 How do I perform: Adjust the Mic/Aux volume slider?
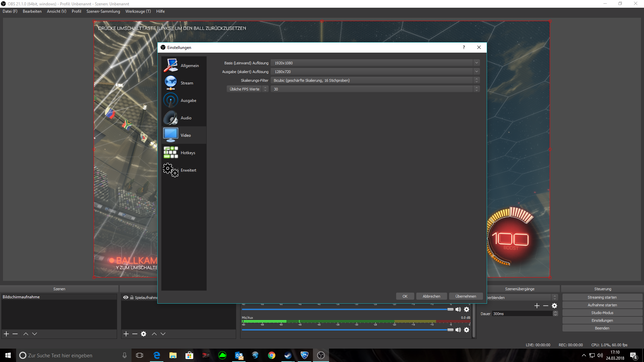450,330
